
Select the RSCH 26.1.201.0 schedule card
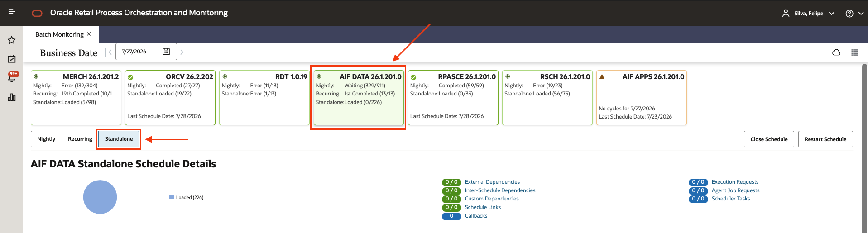coord(547,98)
